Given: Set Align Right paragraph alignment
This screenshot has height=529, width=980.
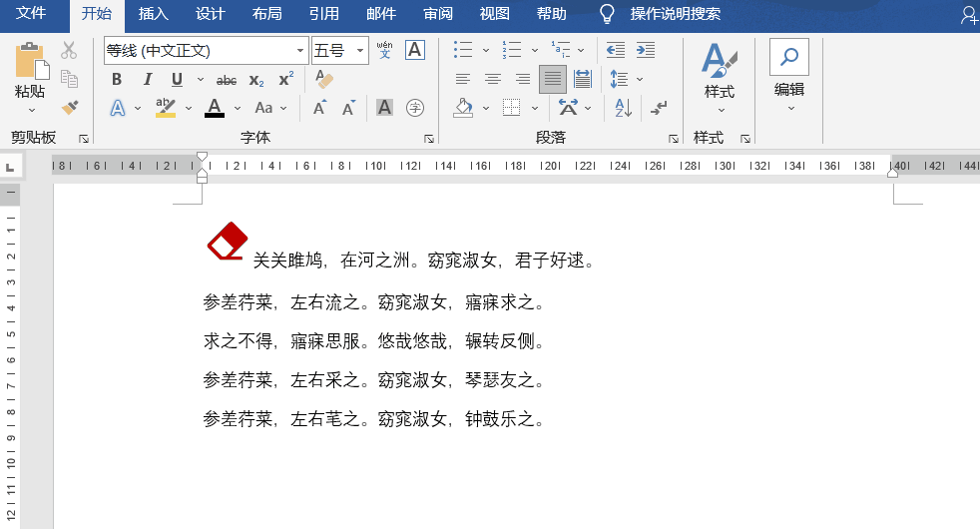Looking at the screenshot, I should [523, 79].
